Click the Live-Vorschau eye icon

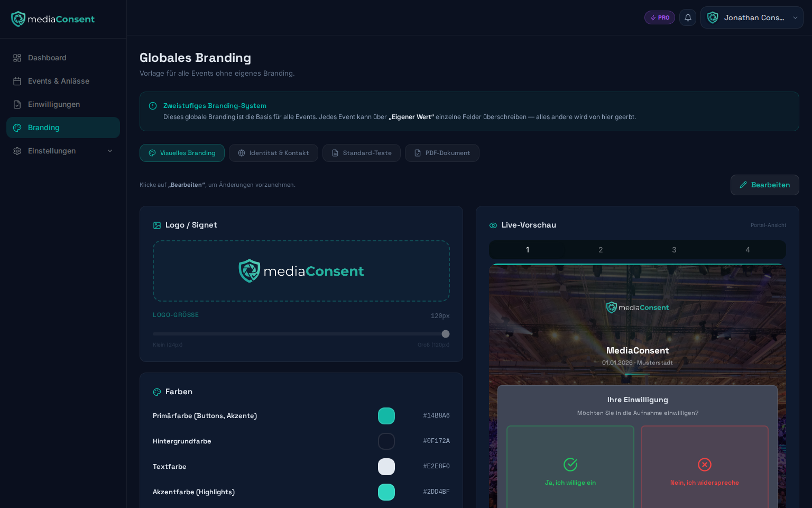pyautogui.click(x=493, y=225)
